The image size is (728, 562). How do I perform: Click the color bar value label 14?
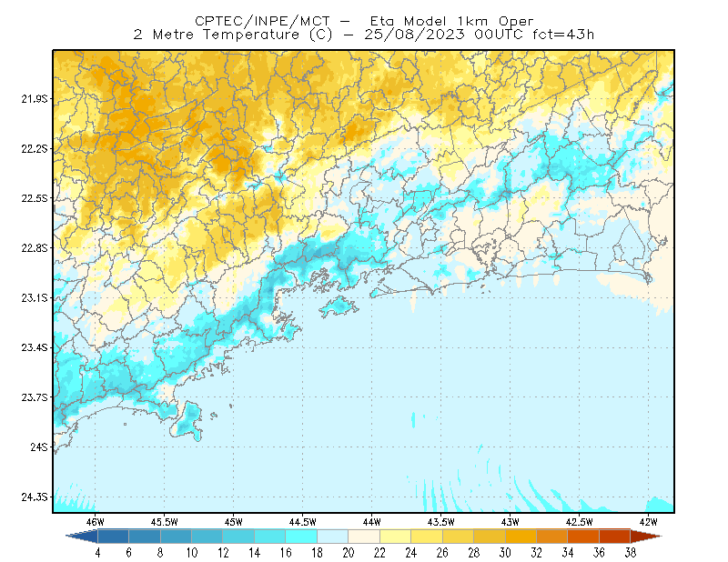point(255,553)
